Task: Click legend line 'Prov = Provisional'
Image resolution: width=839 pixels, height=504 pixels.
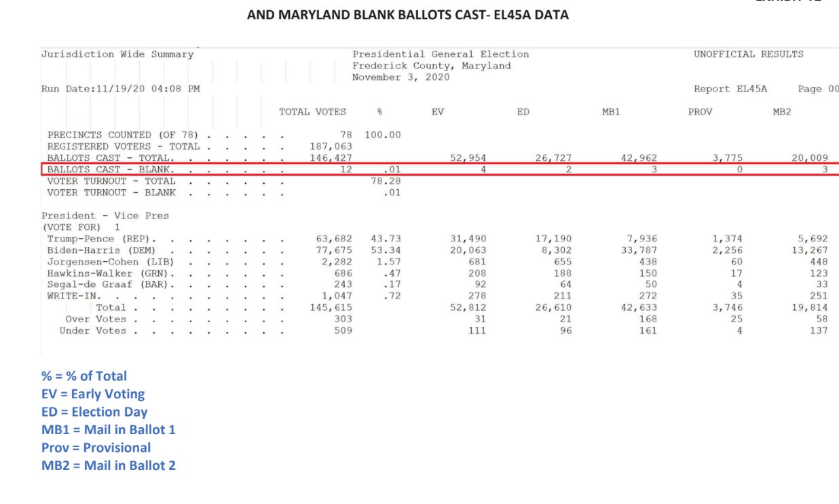Action: (x=96, y=448)
